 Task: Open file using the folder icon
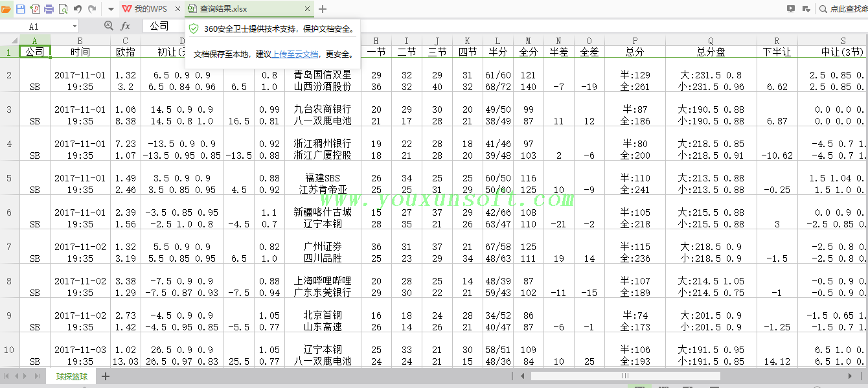pyautogui.click(x=6, y=9)
